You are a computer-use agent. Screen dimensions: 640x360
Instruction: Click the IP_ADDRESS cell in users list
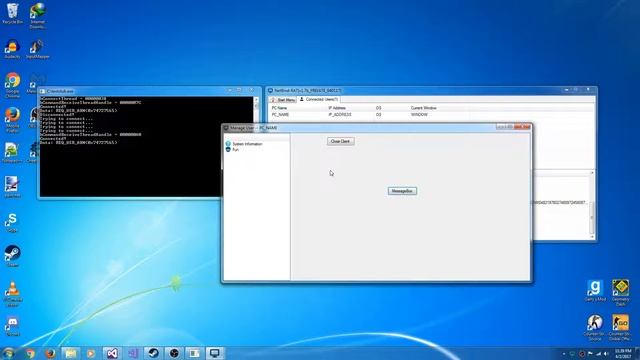340,115
